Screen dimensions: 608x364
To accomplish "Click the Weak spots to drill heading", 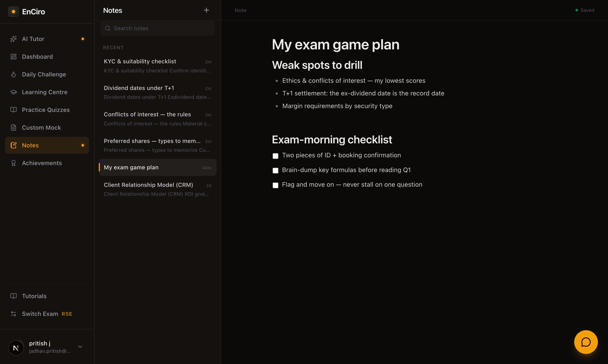I will pos(317,65).
